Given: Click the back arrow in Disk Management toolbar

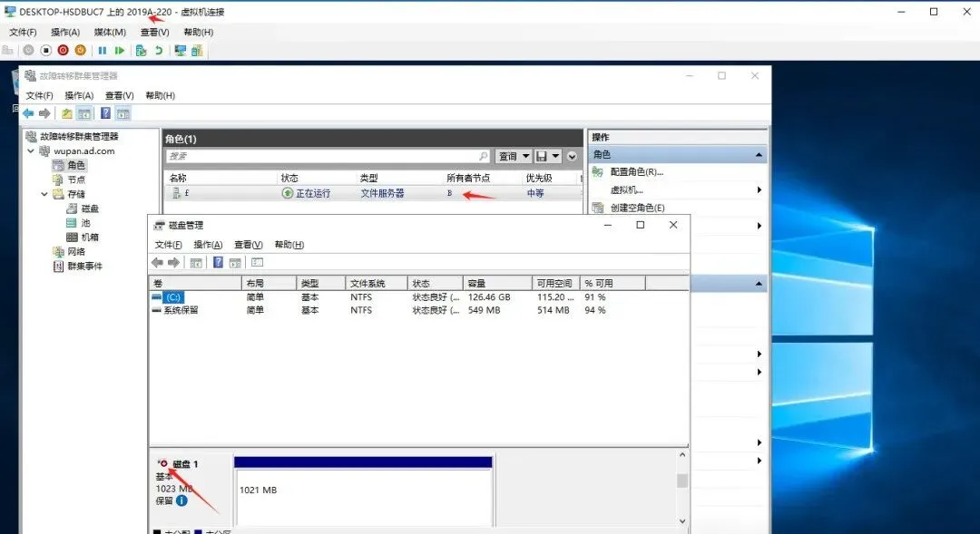Looking at the screenshot, I should pos(158,261).
